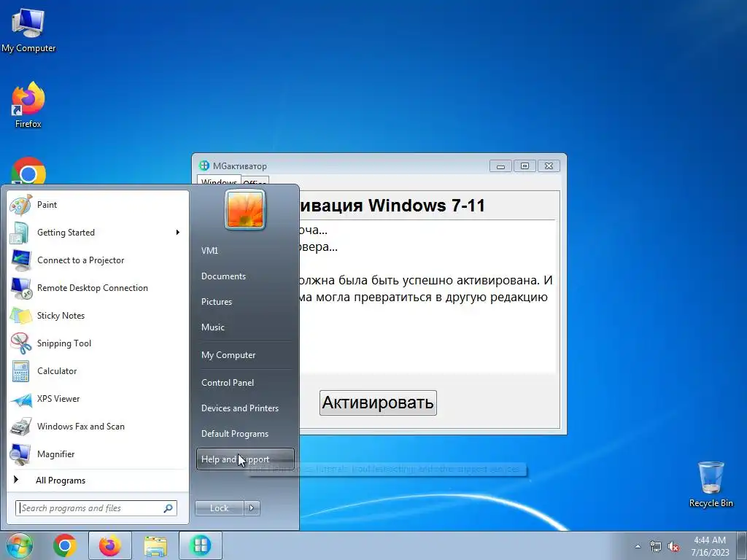Open VM1 user folder
The width and height of the screenshot is (747, 560).
pyautogui.click(x=209, y=251)
